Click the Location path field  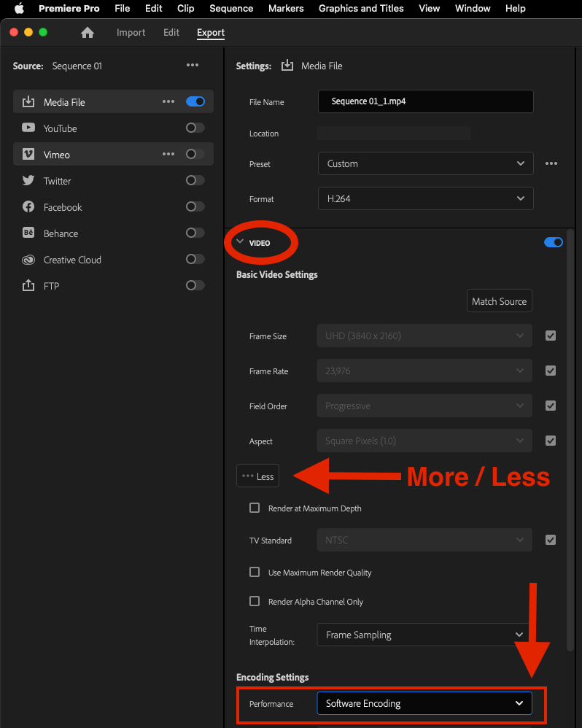394,133
